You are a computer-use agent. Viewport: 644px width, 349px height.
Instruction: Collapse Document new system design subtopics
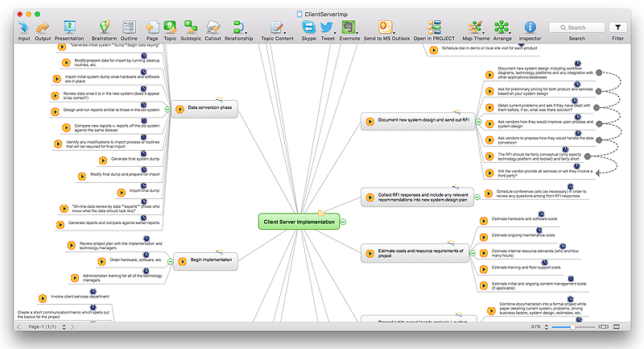[478, 121]
